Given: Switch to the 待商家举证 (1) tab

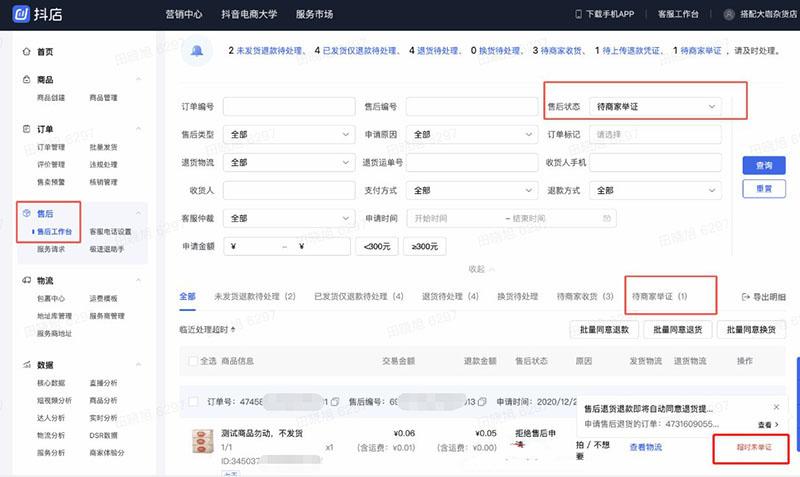Looking at the screenshot, I should click(x=659, y=297).
